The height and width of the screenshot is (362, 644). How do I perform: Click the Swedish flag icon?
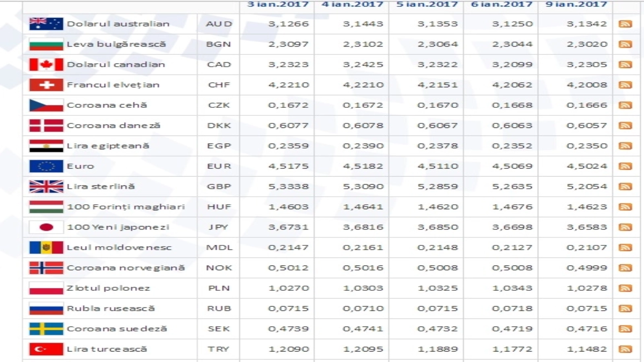[46, 329]
